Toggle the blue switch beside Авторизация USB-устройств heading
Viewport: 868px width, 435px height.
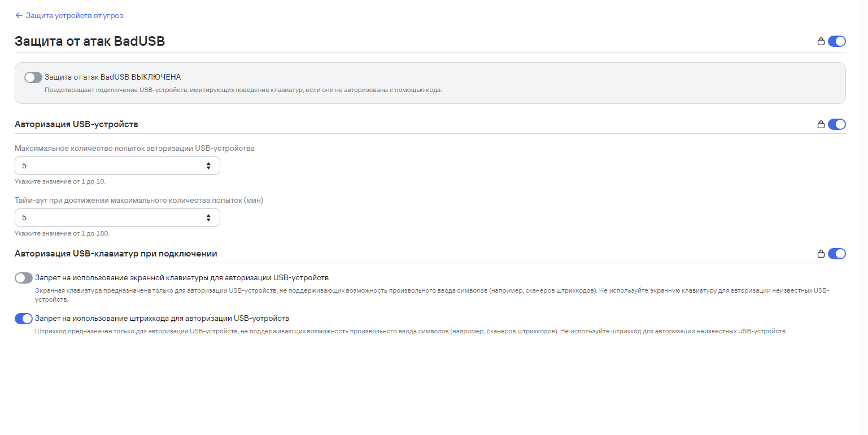pos(837,124)
